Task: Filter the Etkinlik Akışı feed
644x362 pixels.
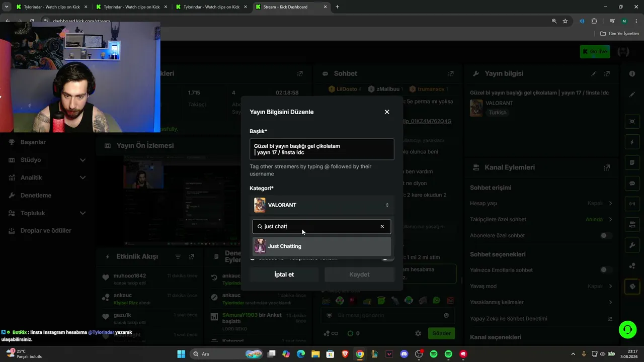Action: click(x=178, y=256)
